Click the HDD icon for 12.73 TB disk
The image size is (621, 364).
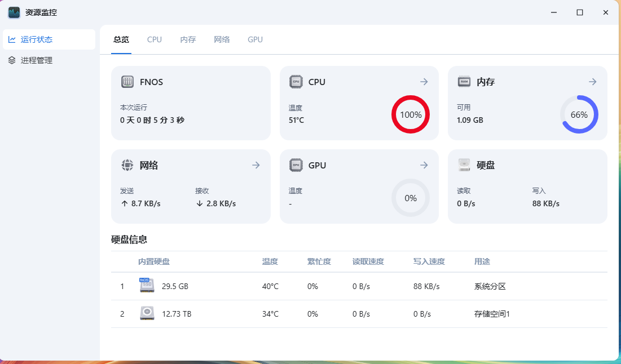(x=147, y=313)
